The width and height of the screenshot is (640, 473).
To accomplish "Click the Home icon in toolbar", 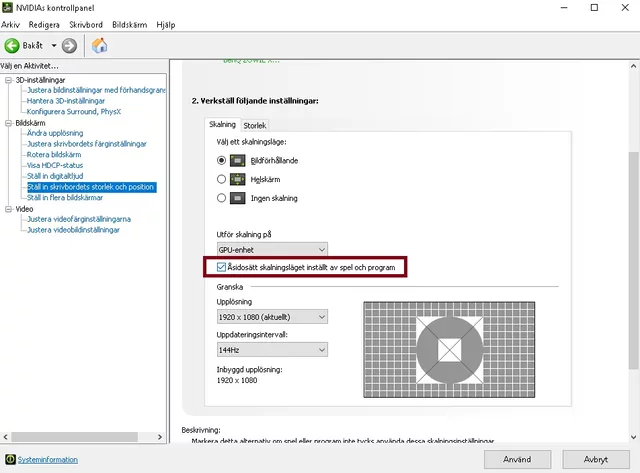I will point(100,45).
